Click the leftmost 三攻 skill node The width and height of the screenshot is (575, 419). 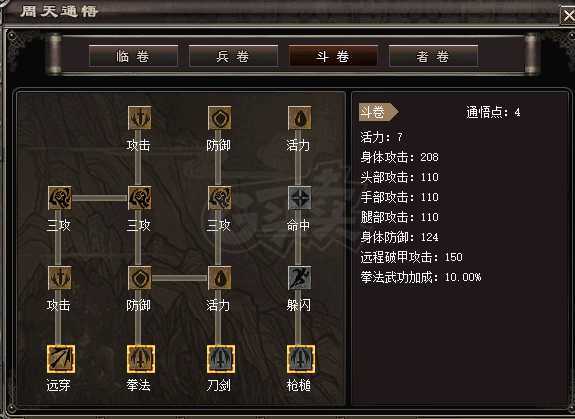pos(60,198)
